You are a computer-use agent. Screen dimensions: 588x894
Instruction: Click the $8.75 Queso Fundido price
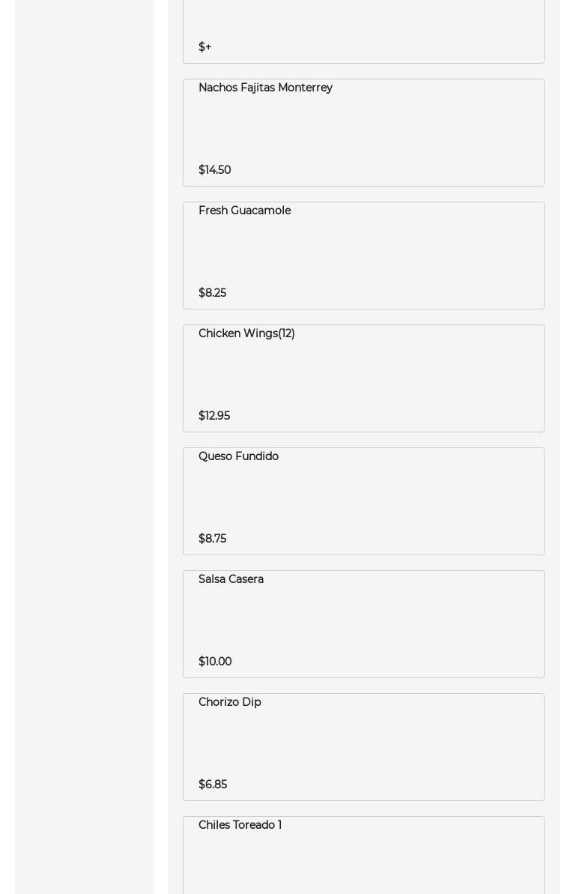click(x=212, y=539)
